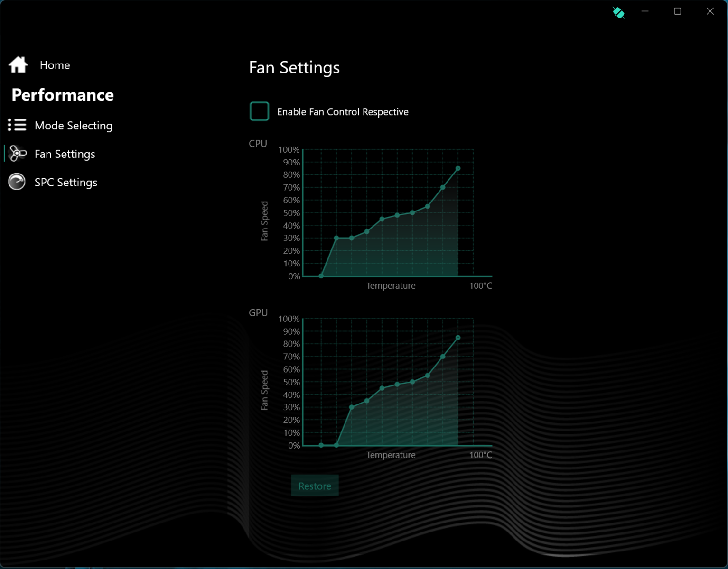Select the CPU curve point at 70% speed

pyautogui.click(x=443, y=187)
